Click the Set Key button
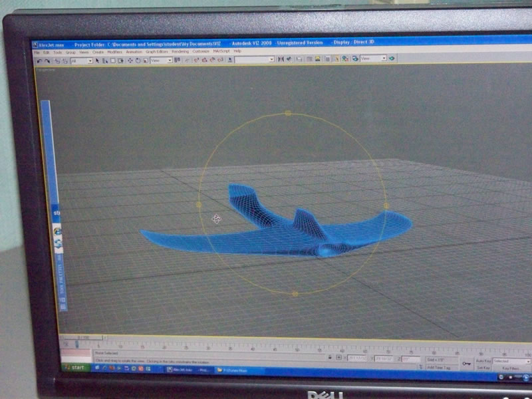 tap(484, 368)
